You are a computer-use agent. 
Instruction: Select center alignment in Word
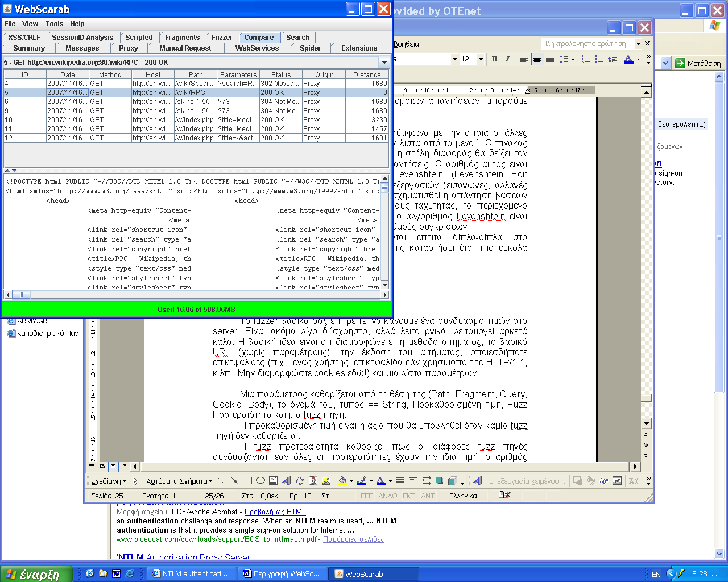tap(537, 59)
